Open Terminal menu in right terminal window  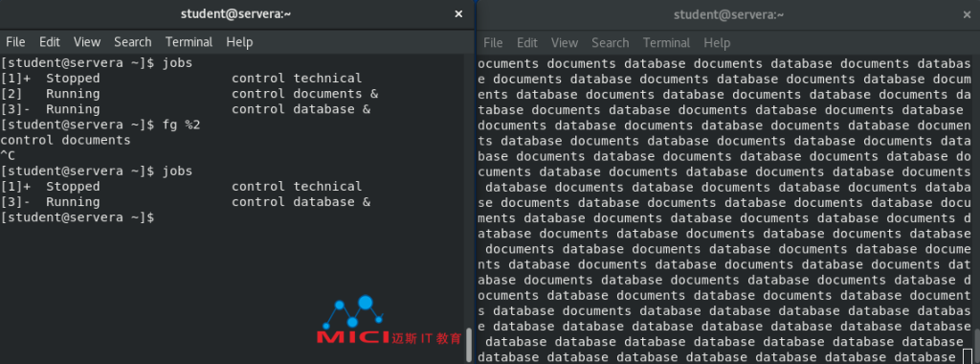[x=666, y=42]
